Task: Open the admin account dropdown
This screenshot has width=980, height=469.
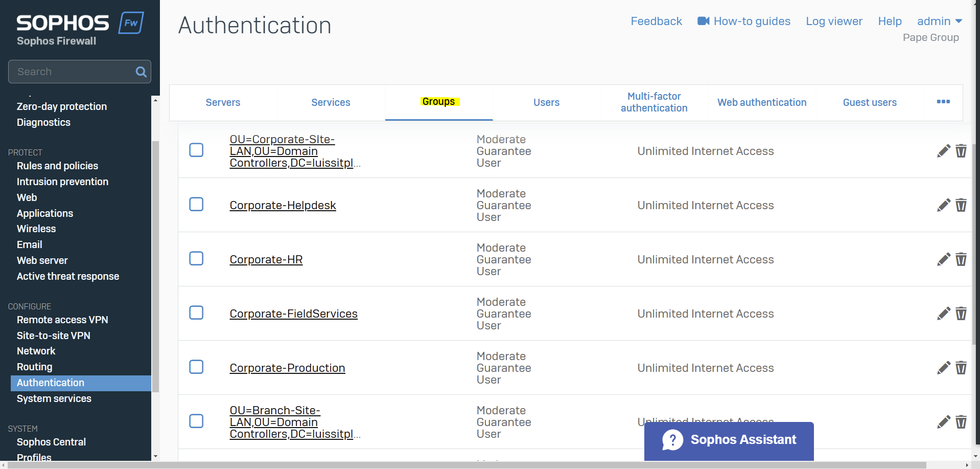Action: point(940,21)
